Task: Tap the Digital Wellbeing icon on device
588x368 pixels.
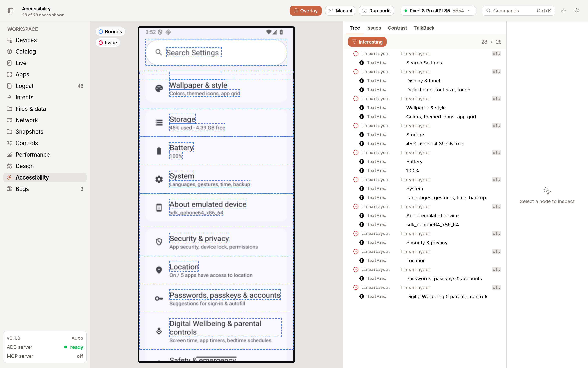Action: 159,331
